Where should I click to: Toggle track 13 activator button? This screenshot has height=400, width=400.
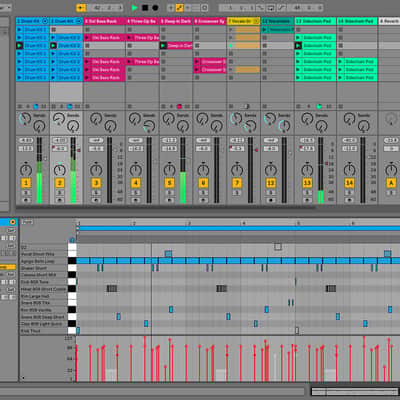307,183
